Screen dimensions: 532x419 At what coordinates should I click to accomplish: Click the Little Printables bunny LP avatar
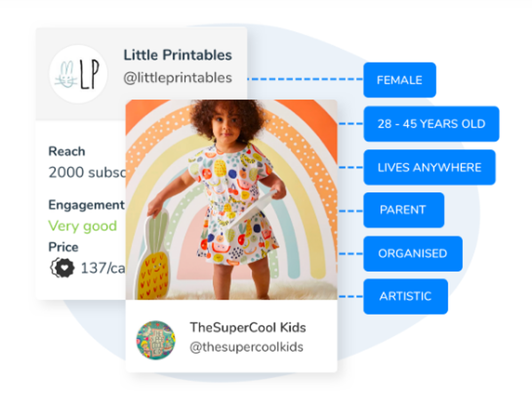(x=78, y=74)
